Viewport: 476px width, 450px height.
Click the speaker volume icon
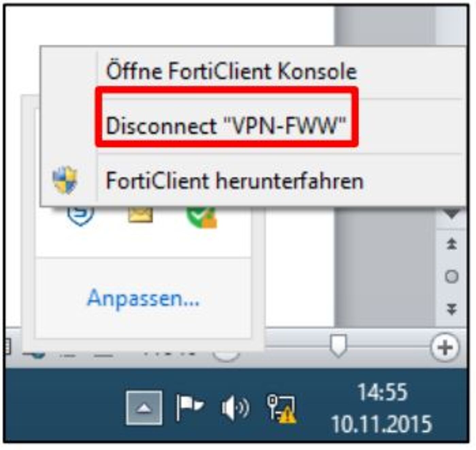pos(235,407)
